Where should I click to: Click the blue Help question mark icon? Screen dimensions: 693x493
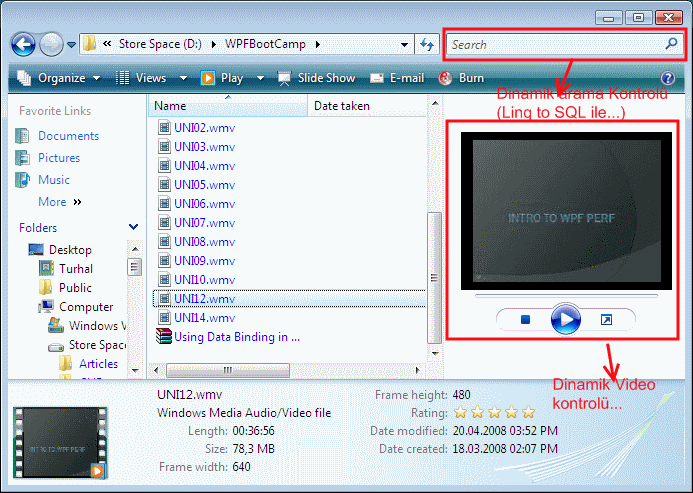668,78
